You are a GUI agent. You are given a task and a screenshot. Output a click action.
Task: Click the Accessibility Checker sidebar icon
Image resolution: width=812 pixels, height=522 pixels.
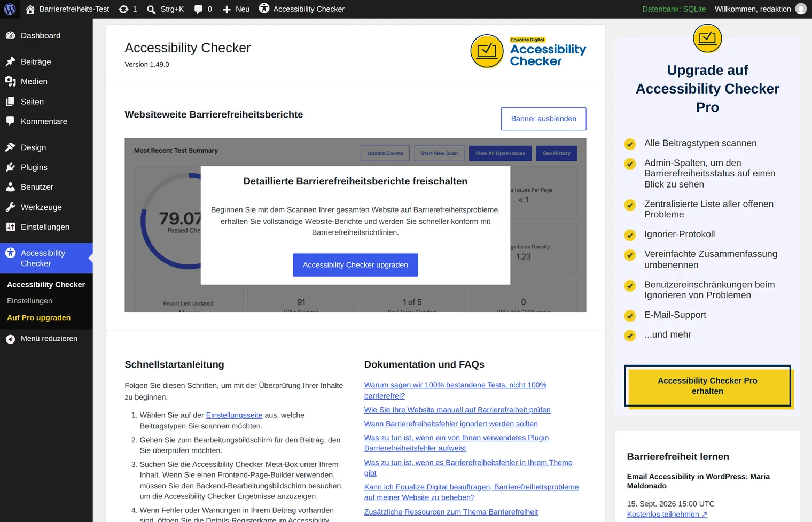pyautogui.click(x=10, y=253)
